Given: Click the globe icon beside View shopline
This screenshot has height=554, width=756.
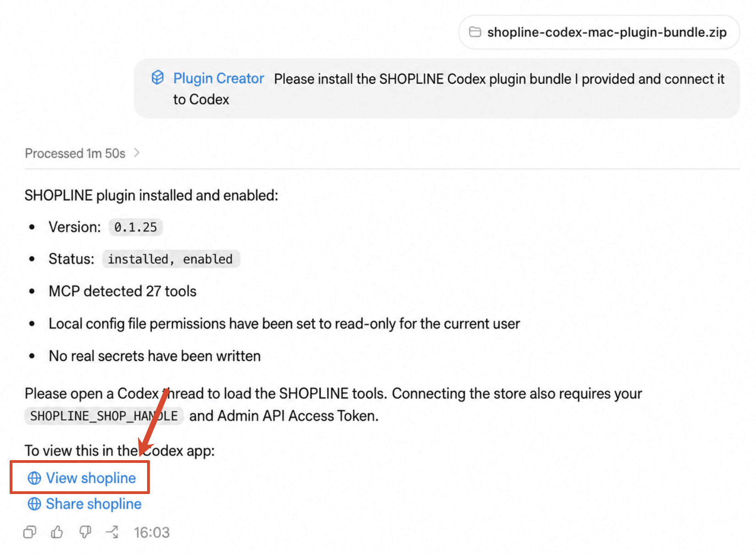Looking at the screenshot, I should [34, 478].
